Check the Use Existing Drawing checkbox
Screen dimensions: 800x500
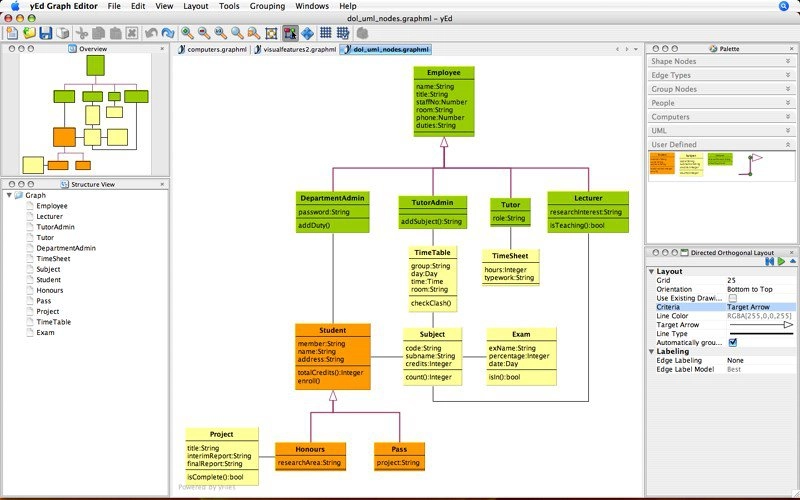coord(733,298)
